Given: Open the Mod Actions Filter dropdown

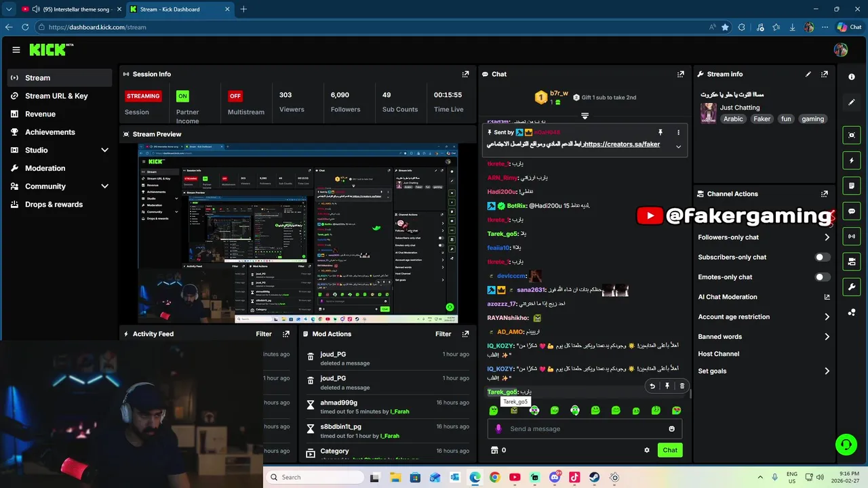Looking at the screenshot, I should [443, 334].
